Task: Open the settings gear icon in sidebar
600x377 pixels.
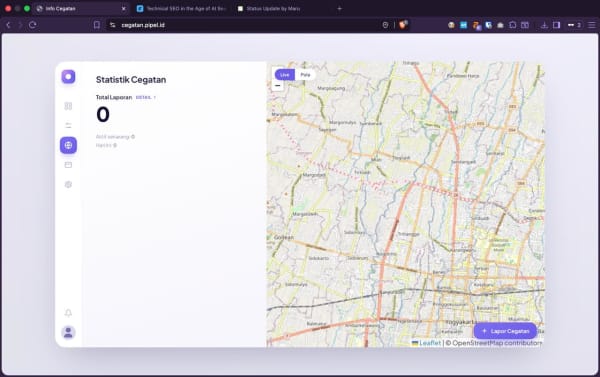Action: [x=68, y=184]
